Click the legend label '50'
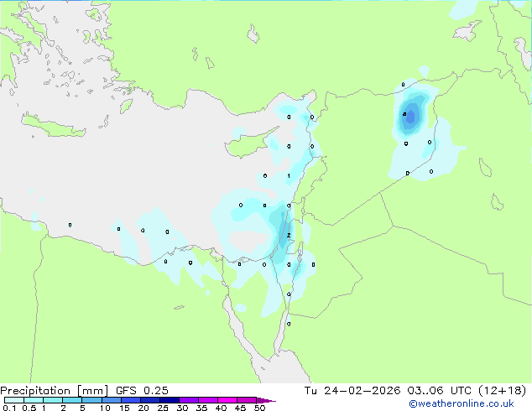The image size is (532, 411). 259,408
